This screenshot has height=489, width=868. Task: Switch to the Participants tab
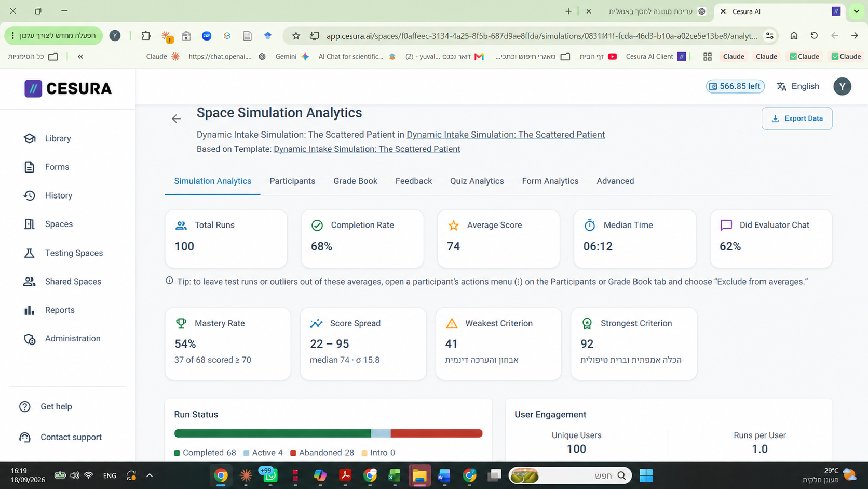click(x=292, y=181)
